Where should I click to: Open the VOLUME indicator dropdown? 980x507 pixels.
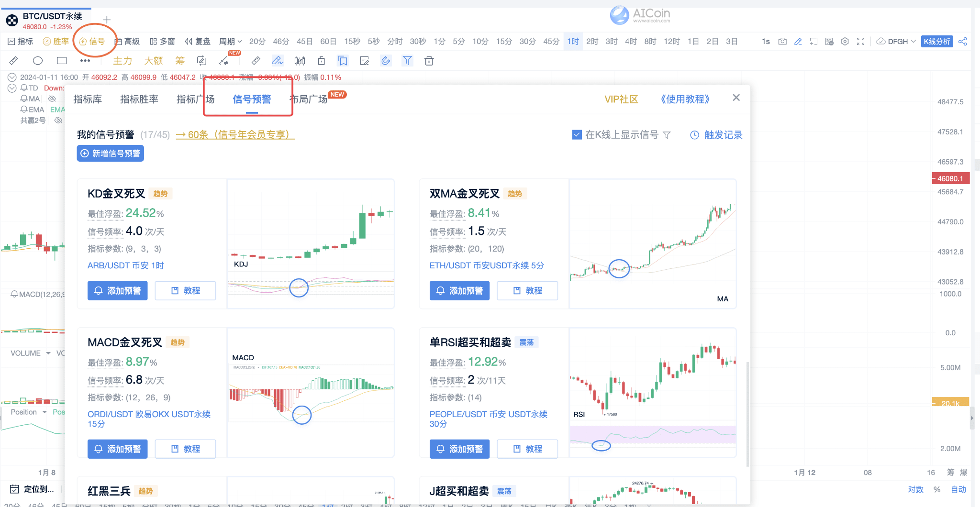click(48, 353)
